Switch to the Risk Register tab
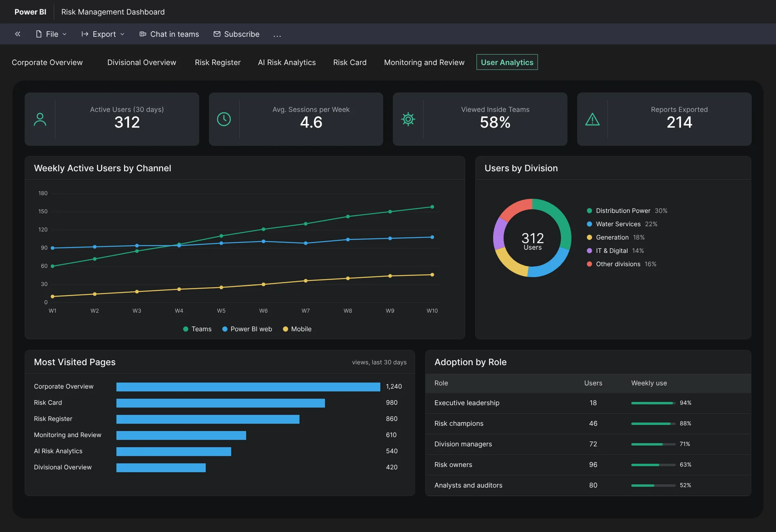Image resolution: width=776 pixels, height=532 pixels. 217,62
